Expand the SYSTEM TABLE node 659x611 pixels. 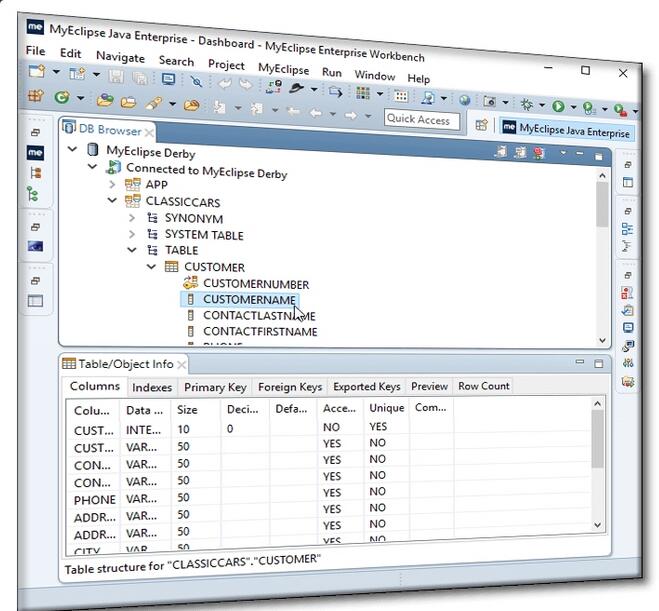pos(132,234)
